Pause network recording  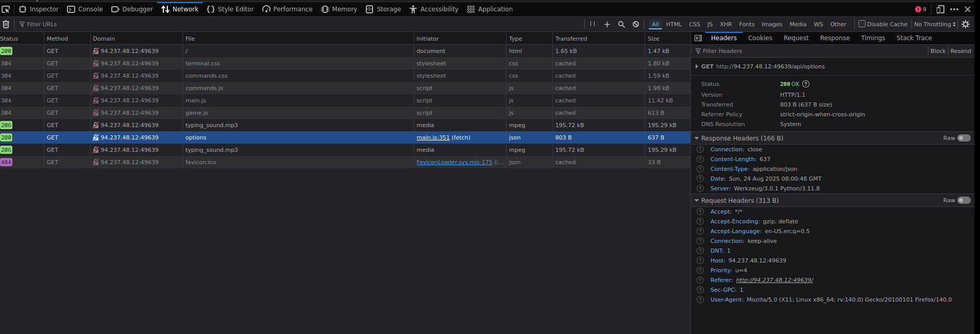point(593,24)
